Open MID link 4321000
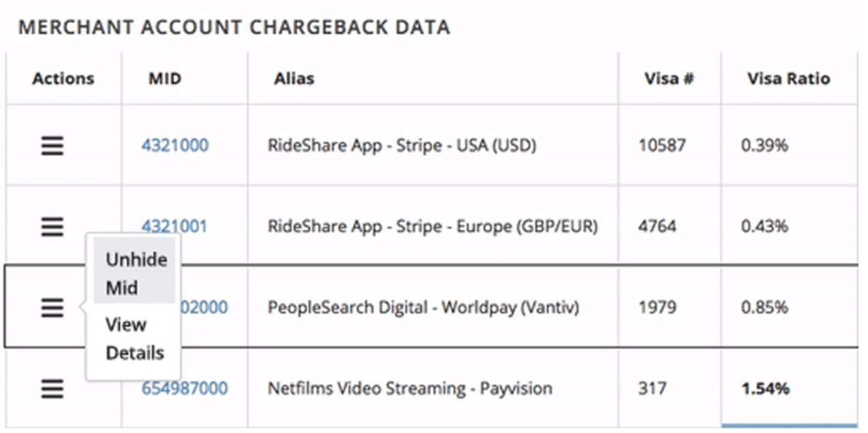Screen dimensions: 868x433 coord(175,145)
